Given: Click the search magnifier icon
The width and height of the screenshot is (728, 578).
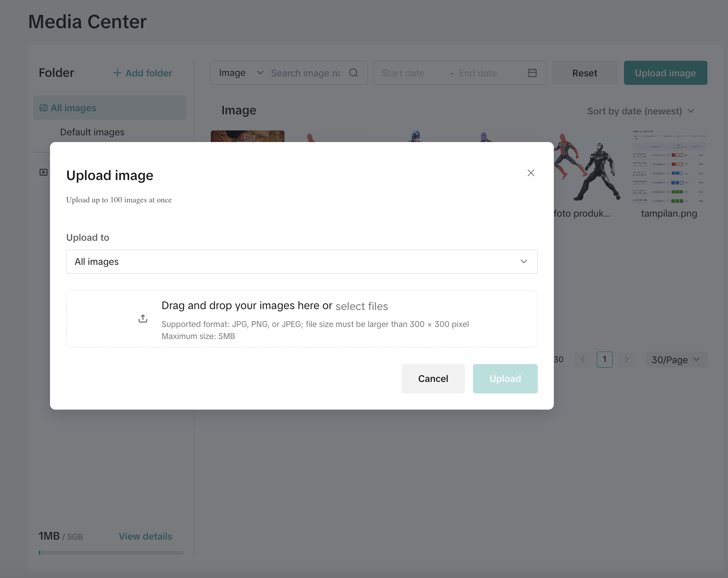Looking at the screenshot, I should click(x=353, y=73).
